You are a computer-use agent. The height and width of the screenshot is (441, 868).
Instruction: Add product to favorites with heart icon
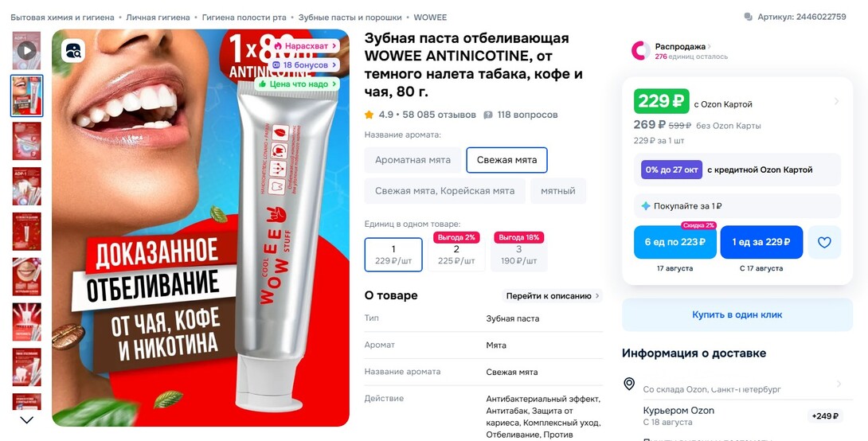pyautogui.click(x=824, y=242)
